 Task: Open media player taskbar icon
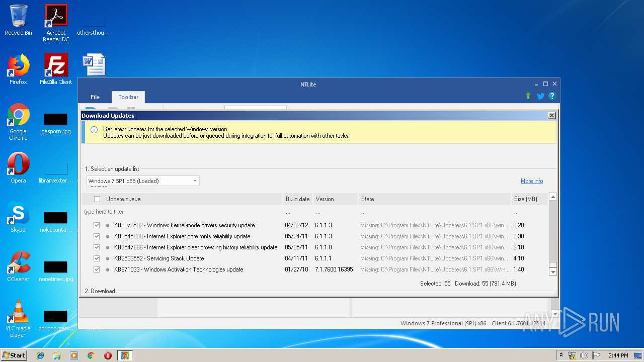(74, 355)
